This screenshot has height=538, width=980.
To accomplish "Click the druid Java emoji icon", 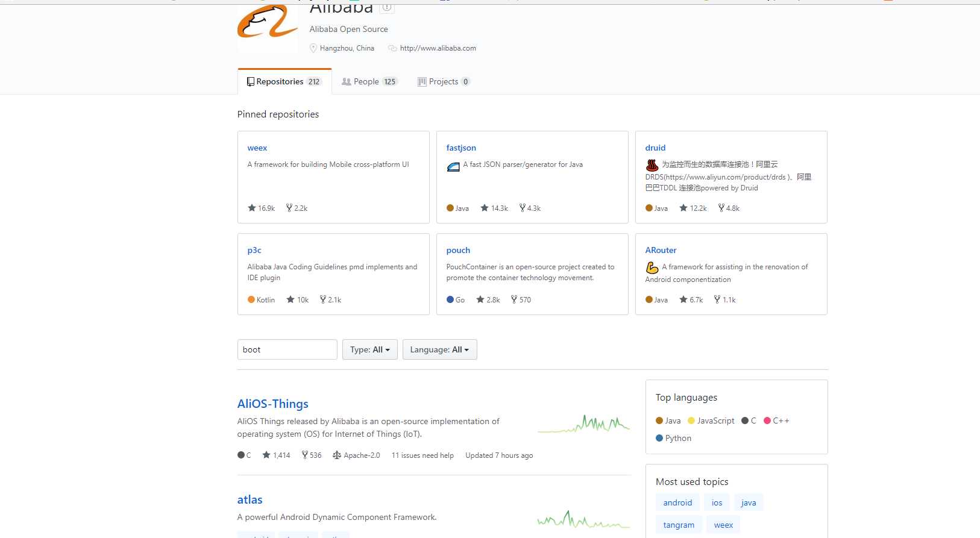I will coord(652,165).
